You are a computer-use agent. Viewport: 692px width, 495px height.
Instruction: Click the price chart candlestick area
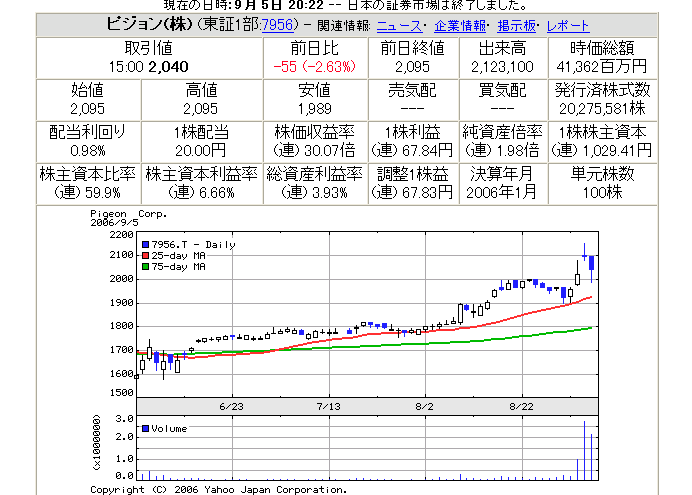(367, 314)
